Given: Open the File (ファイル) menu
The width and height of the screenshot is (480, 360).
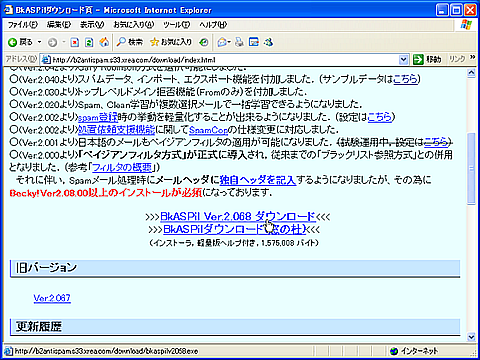Looking at the screenshot, I should tap(23, 25).
